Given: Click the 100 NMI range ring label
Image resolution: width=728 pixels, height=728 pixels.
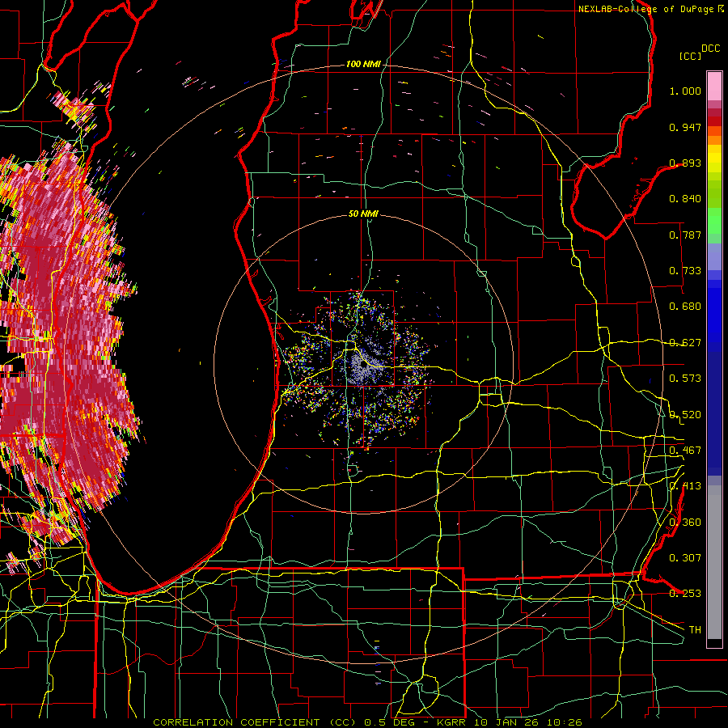Looking at the screenshot, I should click(362, 64).
